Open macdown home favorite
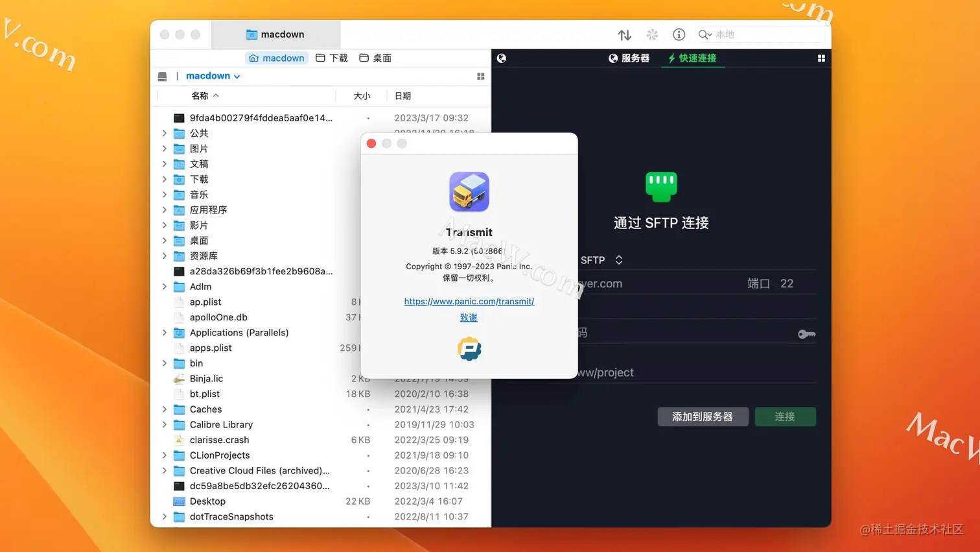The height and width of the screenshot is (552, 980). pos(276,58)
